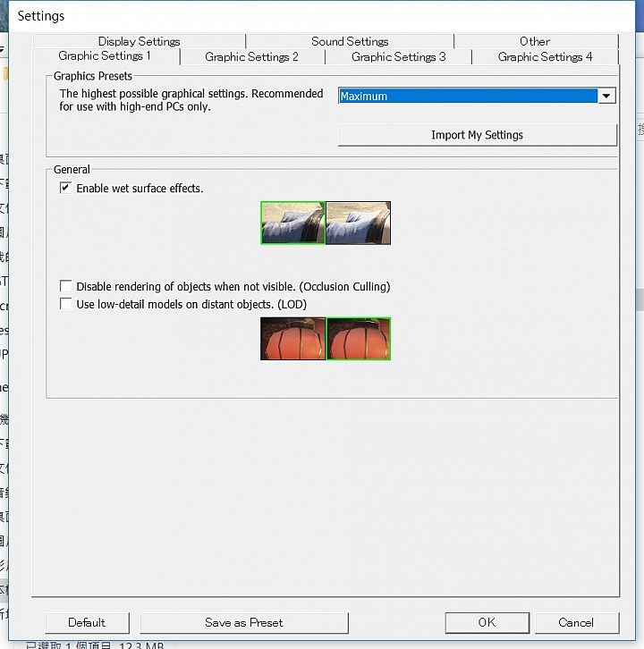
Task: Select the Graphic Settings 1 tab
Action: tap(105, 56)
